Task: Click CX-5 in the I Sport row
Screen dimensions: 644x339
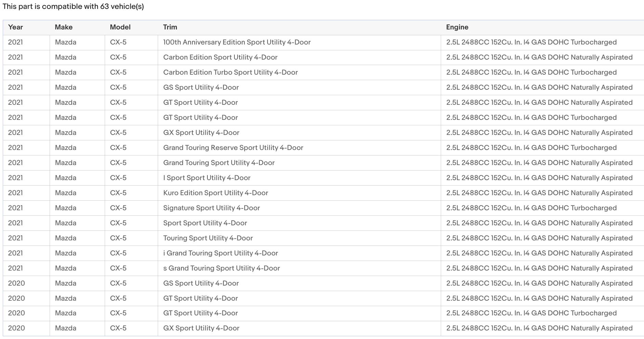Action: coord(118,178)
